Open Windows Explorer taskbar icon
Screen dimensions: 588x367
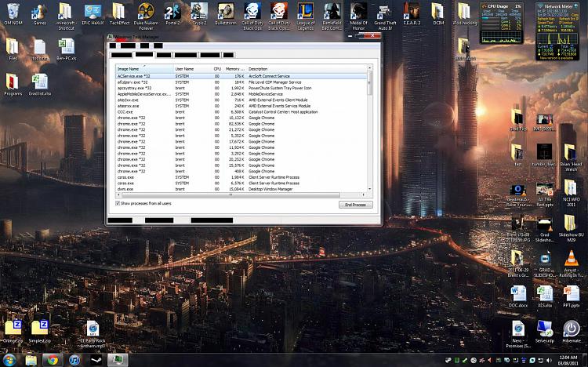pyautogui.click(x=31, y=360)
